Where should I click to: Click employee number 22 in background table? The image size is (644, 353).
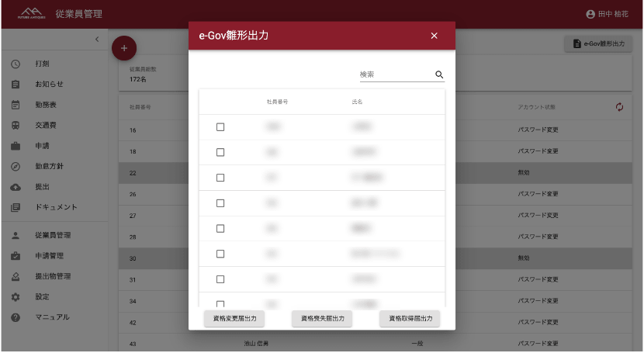pos(133,173)
